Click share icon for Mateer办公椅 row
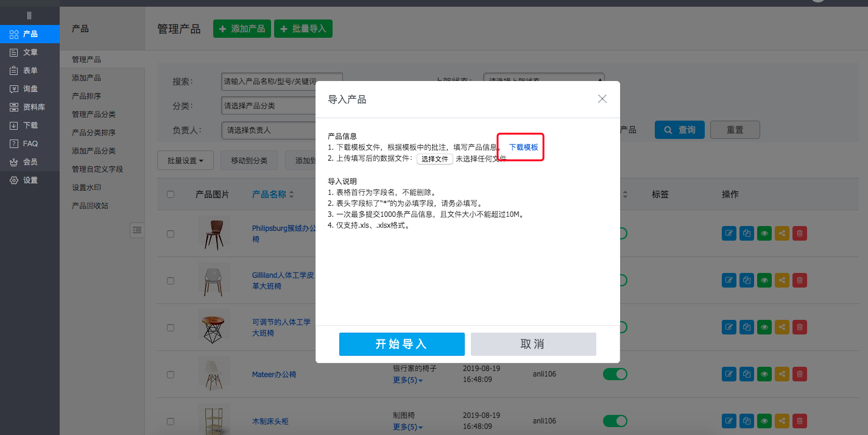Viewport: 868px width, 435px height. tap(782, 374)
